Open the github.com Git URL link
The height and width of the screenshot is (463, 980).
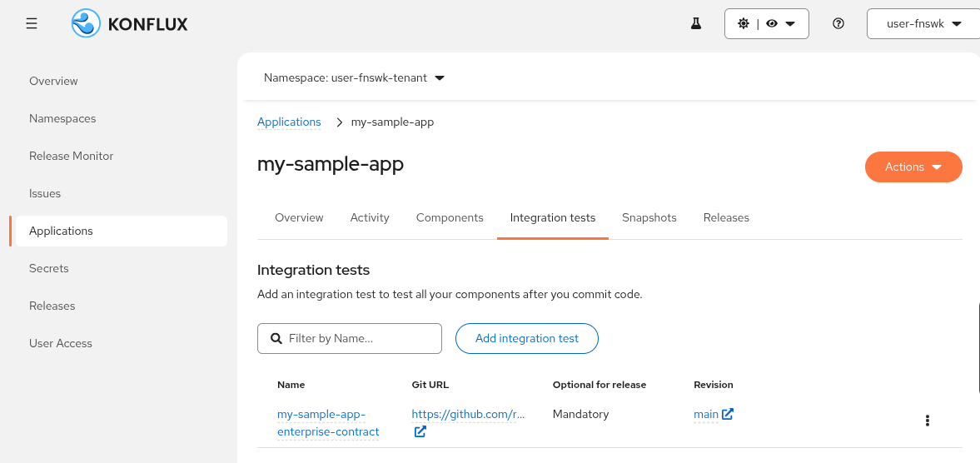coord(468,414)
